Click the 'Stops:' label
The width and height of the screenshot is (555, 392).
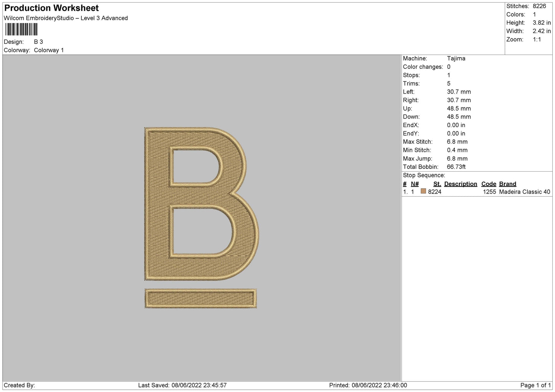[x=411, y=75]
